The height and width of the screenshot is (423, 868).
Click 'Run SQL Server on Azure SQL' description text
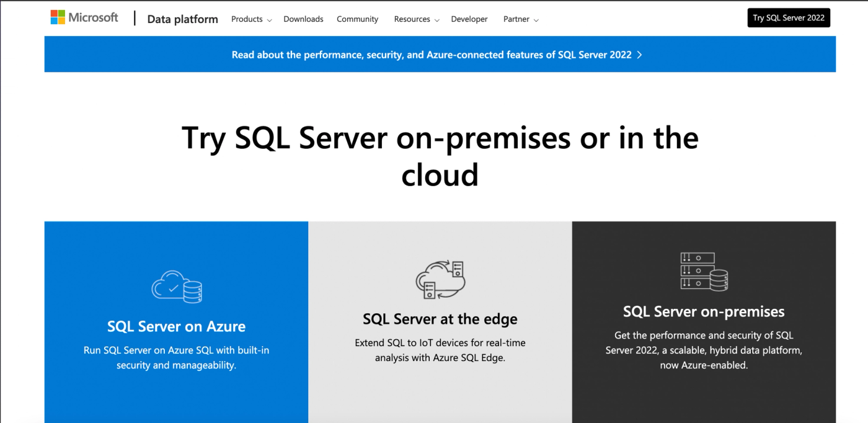[x=177, y=358]
